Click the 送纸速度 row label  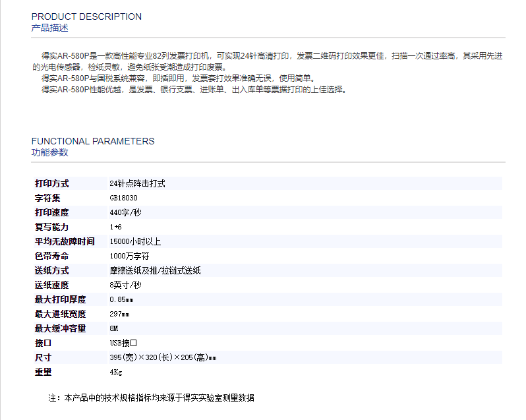pyautogui.click(x=51, y=285)
